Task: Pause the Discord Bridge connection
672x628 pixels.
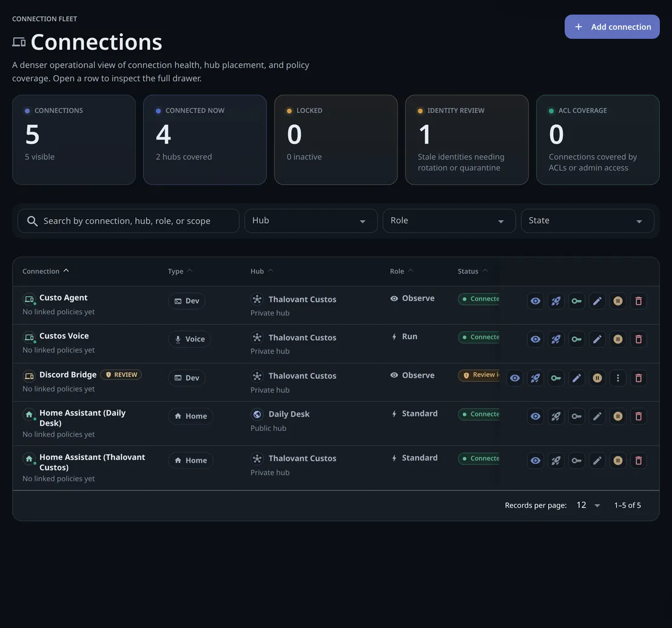Action: [x=597, y=378]
